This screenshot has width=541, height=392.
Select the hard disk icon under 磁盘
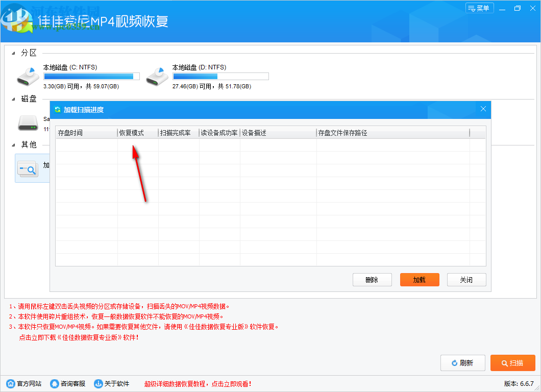(28, 123)
